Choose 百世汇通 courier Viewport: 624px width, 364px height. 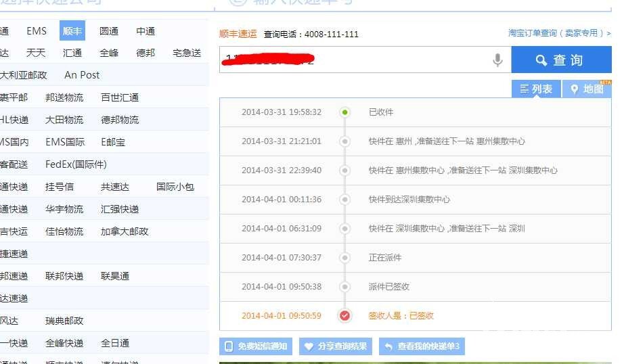[120, 97]
